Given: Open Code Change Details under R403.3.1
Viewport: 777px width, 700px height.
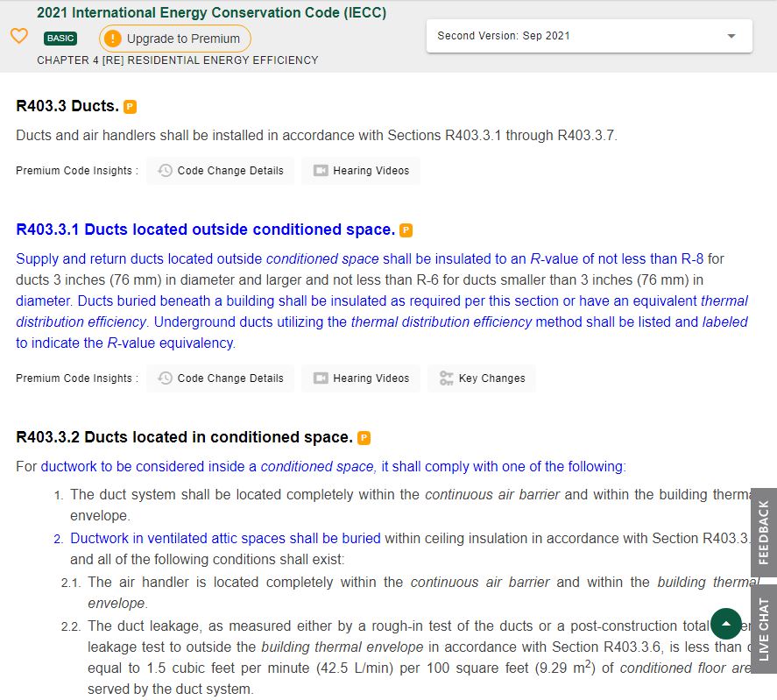Looking at the screenshot, I should point(221,378).
